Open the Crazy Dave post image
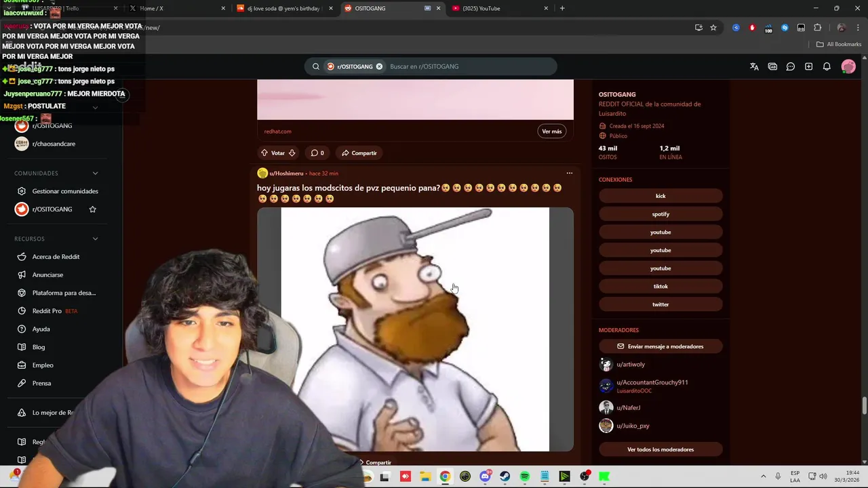Image resolution: width=868 pixels, height=488 pixels. [415, 329]
